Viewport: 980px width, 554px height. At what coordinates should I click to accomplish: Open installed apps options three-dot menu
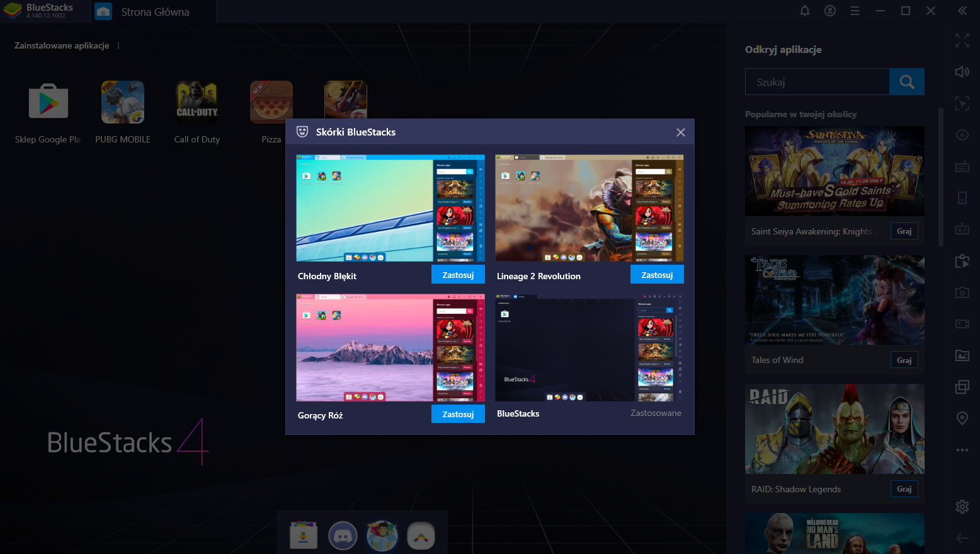coord(118,46)
